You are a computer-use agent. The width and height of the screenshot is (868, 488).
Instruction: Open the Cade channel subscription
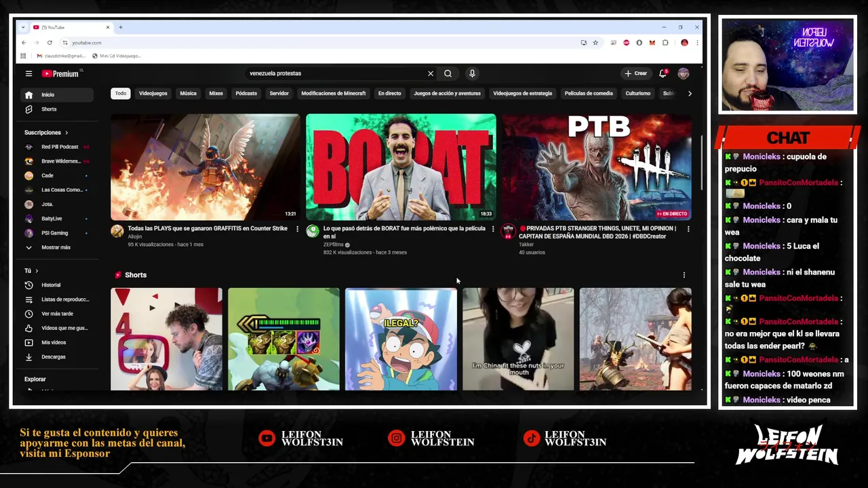(58, 176)
